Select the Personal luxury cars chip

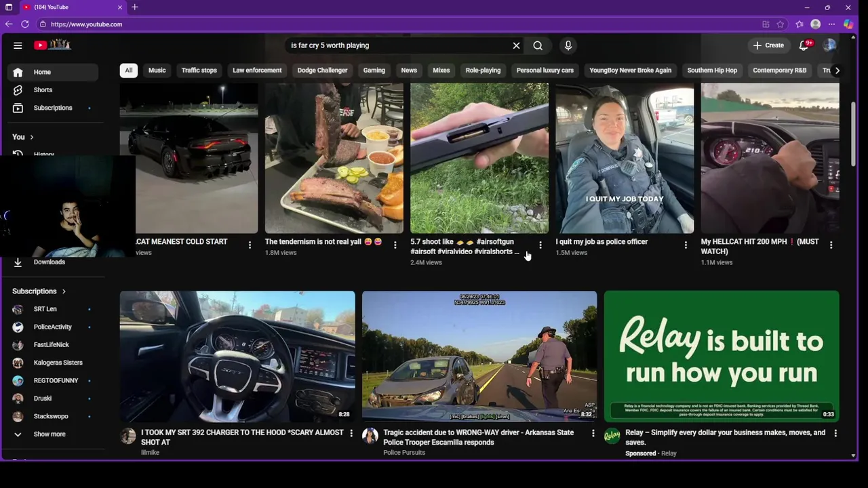pyautogui.click(x=545, y=70)
